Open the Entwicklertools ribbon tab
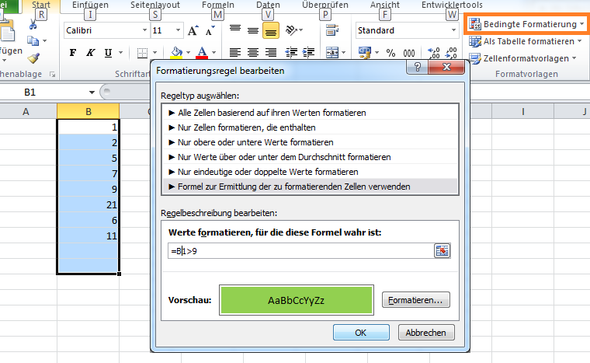 452,5
